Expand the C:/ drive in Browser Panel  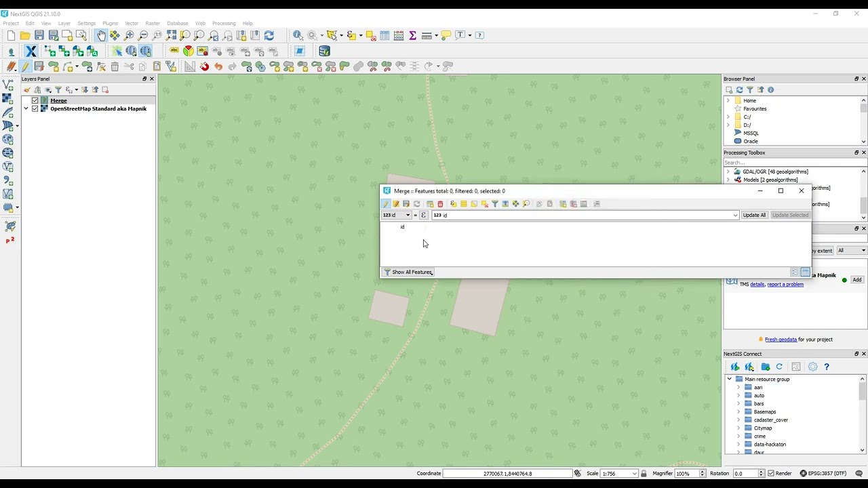click(728, 117)
